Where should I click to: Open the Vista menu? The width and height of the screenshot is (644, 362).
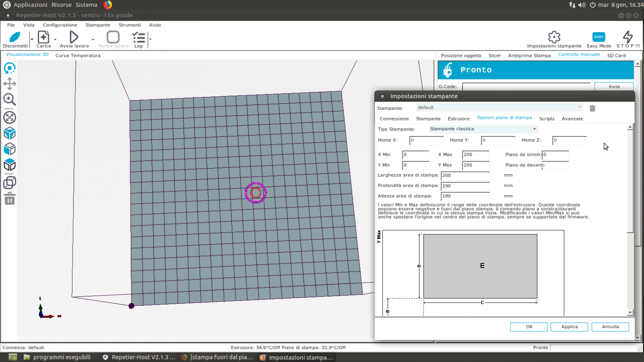coord(29,25)
